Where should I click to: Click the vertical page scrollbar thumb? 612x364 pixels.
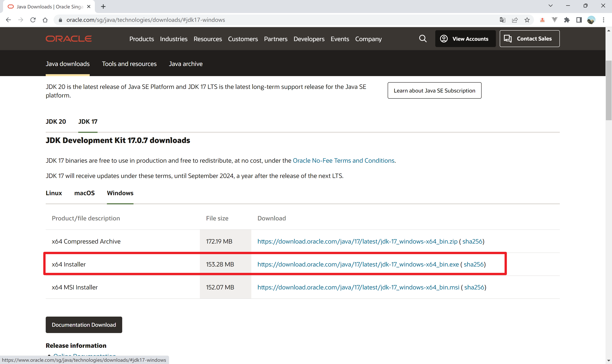pyautogui.click(x=609, y=91)
